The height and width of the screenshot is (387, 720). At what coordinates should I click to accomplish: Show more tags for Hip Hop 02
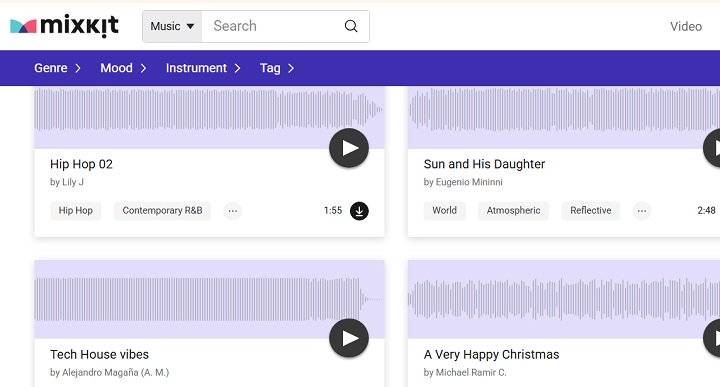(x=233, y=211)
